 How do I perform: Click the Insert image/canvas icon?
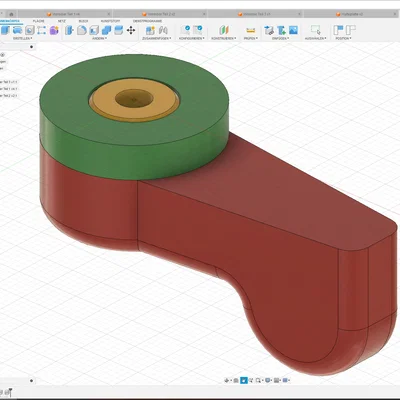point(293,30)
